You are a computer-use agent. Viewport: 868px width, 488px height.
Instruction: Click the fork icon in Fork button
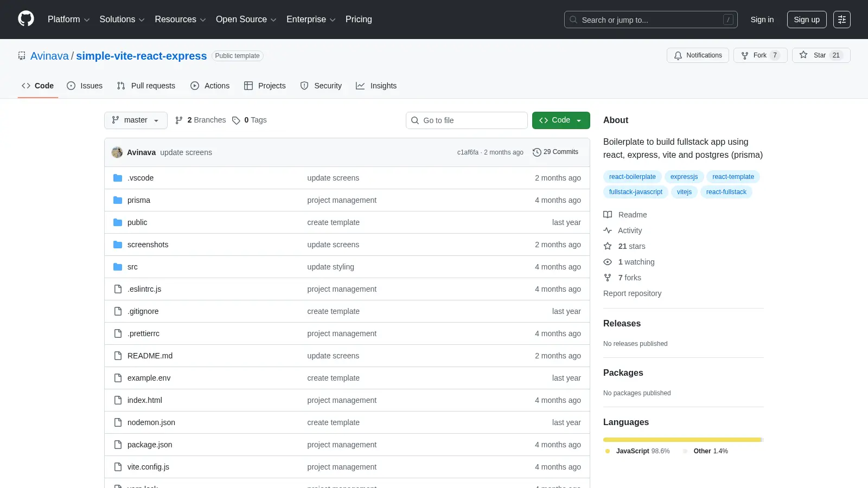tap(745, 55)
